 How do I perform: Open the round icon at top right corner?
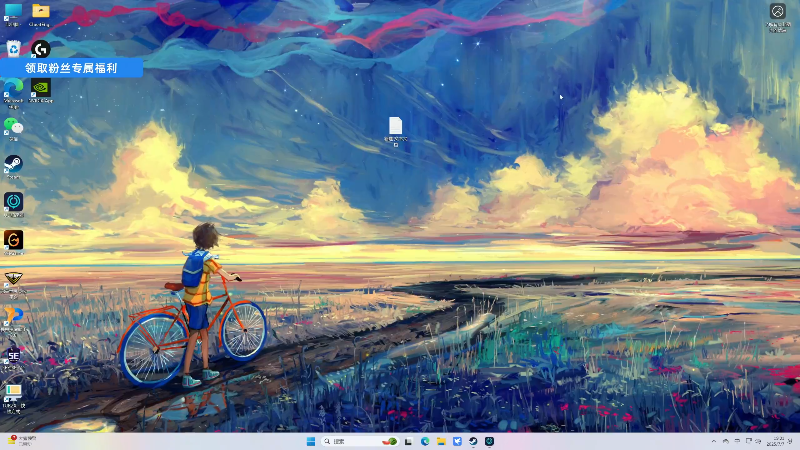click(x=778, y=17)
